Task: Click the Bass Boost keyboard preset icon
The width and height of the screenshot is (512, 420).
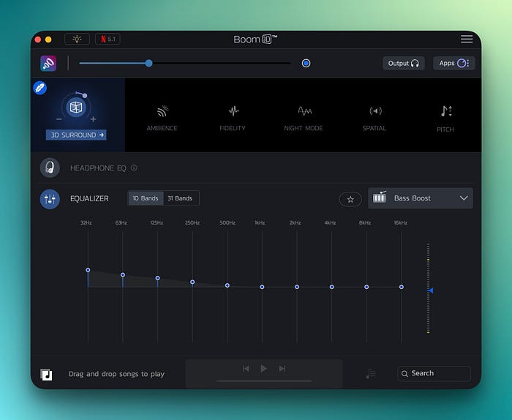Action: click(x=380, y=197)
